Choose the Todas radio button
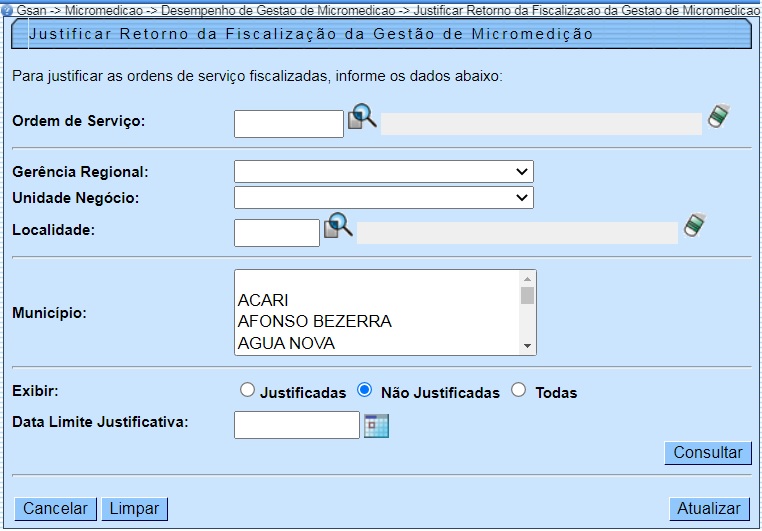 (518, 391)
